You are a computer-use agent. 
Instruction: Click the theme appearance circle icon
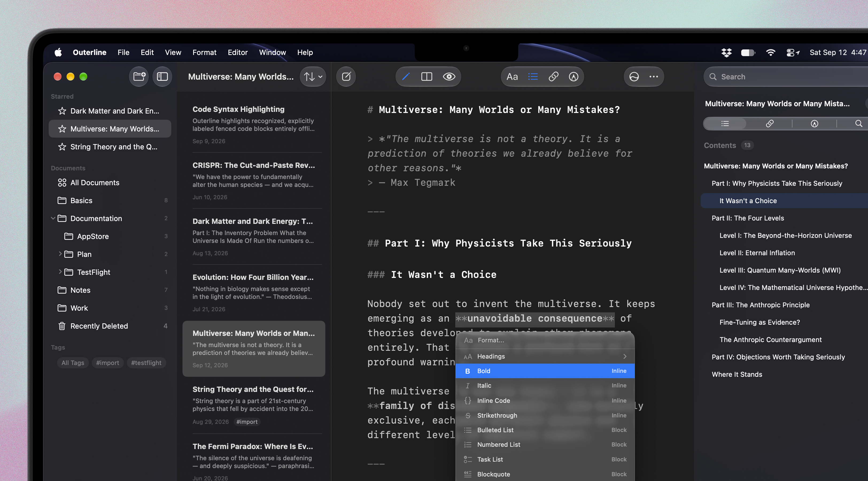pos(634,77)
